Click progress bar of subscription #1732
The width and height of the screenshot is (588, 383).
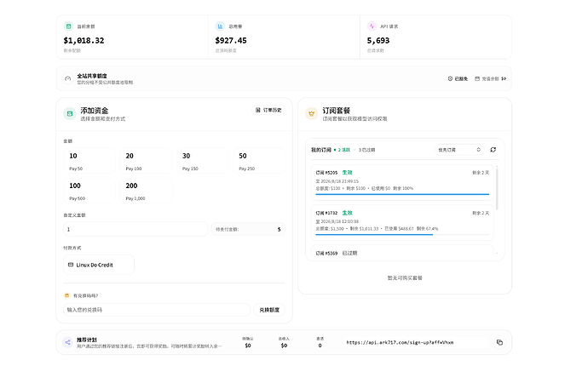[402, 235]
